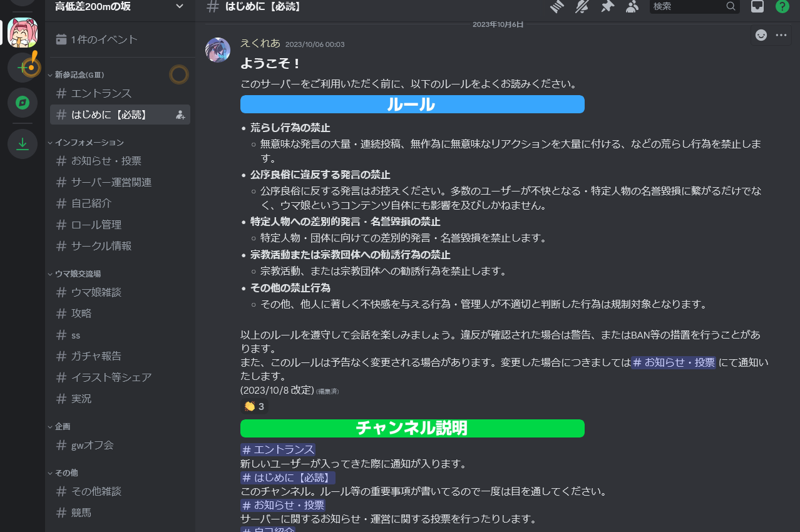The image size is (800, 532).
Task: Open the message more options ellipsis
Action: coord(781,35)
